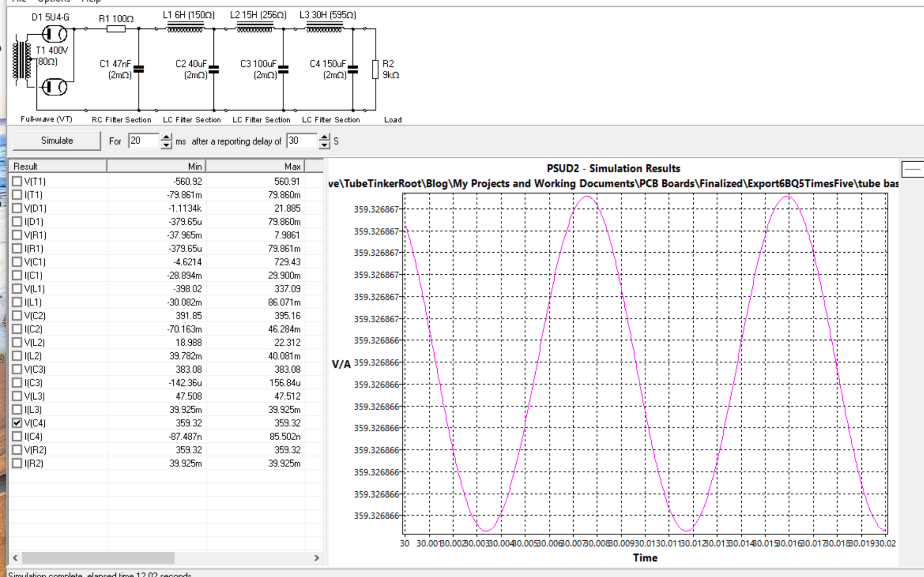Select the C1 47nF capacitor symbol
This screenshot has width=924, height=577.
[139, 69]
